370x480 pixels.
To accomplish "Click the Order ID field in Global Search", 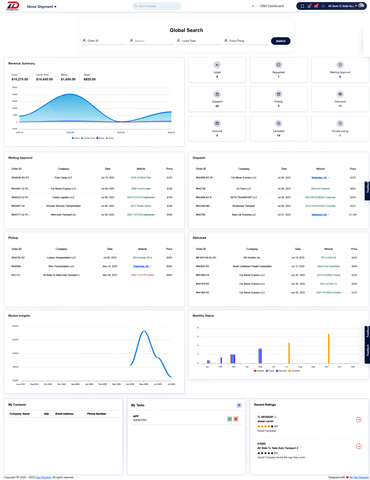I will (104, 41).
